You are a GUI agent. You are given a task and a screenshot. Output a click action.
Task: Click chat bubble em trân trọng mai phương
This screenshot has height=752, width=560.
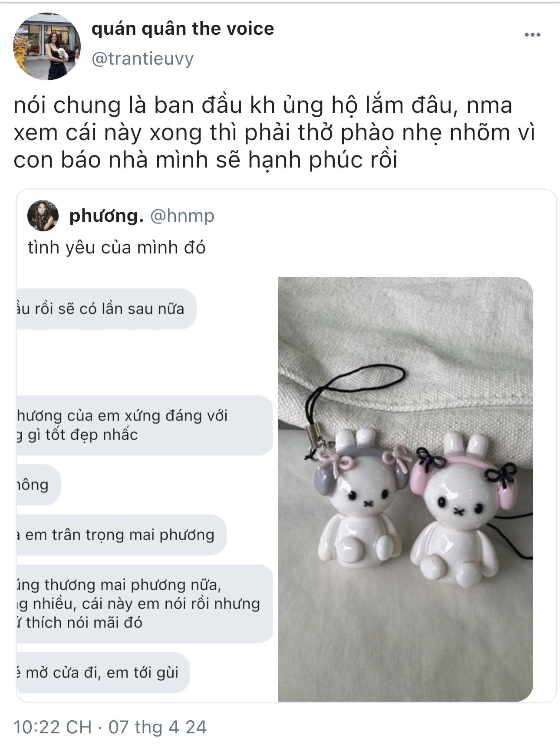tap(122, 535)
